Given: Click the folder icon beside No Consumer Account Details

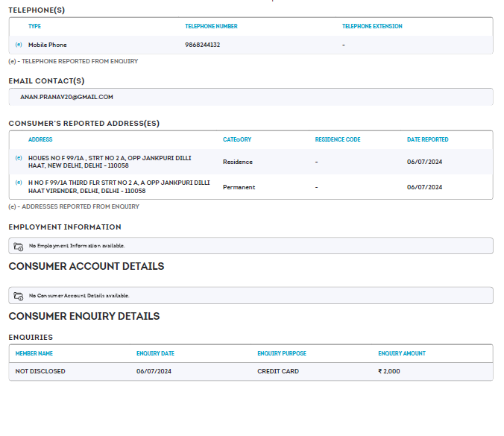Looking at the screenshot, I should pos(19,296).
